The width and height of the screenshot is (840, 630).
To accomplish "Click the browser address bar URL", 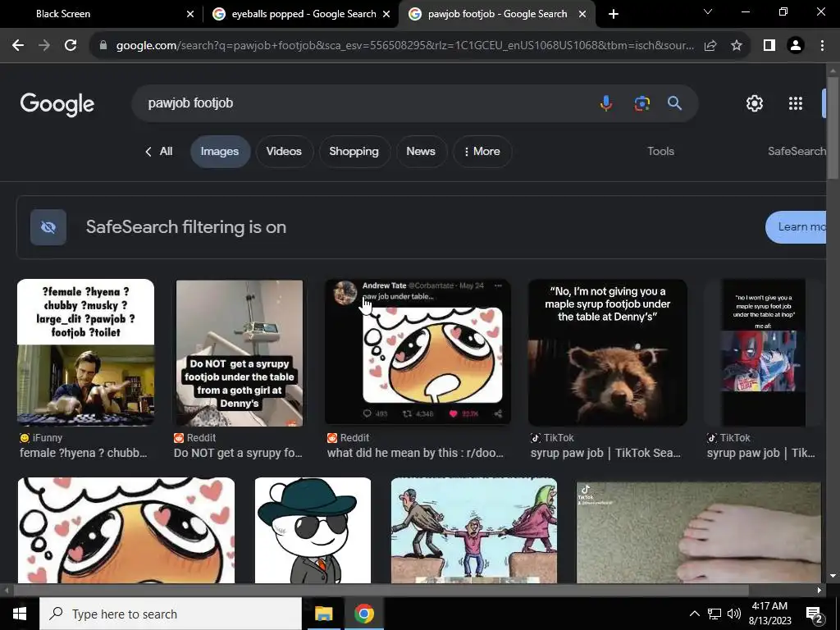I will [404, 46].
